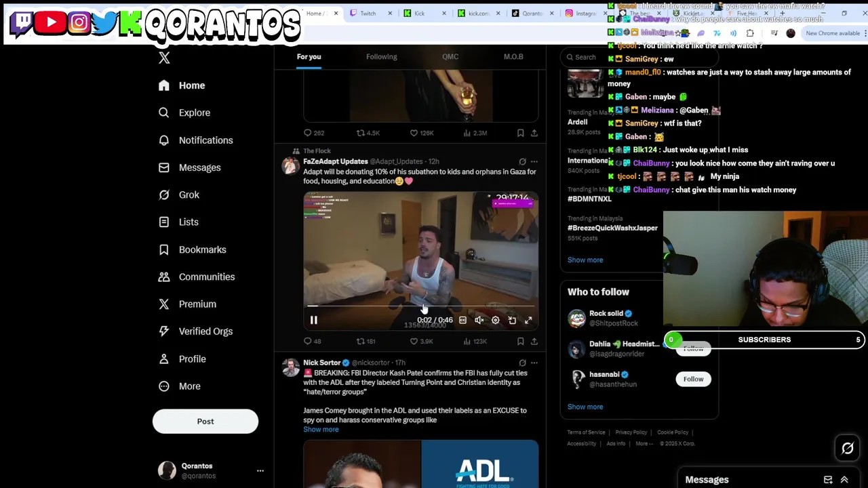868x488 pixels.
Task: Like the FaZeAdapt Updates post
Action: point(422,341)
